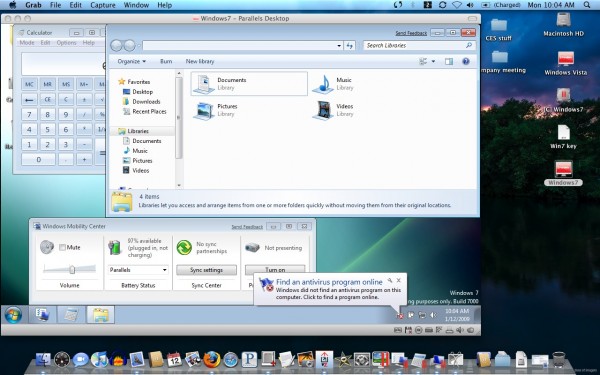Click the Windows tray network icon
The image size is (600, 375).
[x=422, y=315]
